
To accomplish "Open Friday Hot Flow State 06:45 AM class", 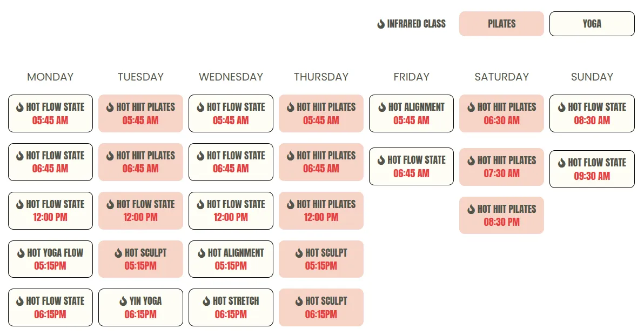I will (411, 166).
